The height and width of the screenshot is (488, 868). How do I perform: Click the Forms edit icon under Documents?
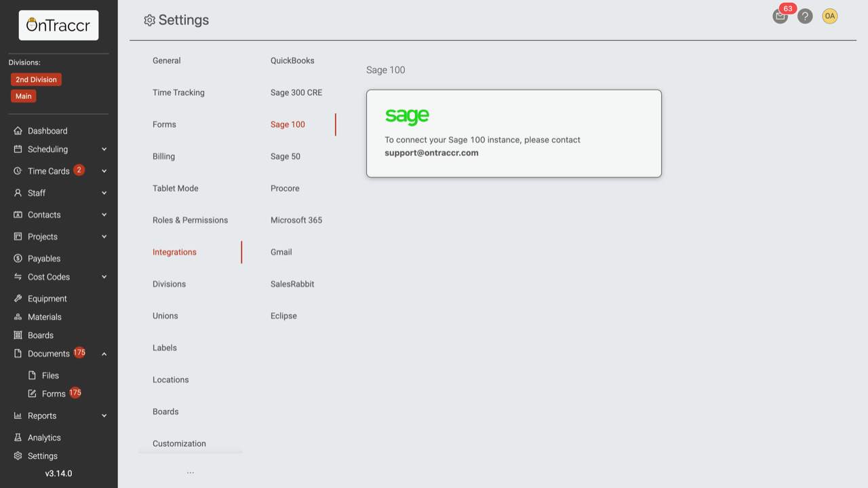click(32, 393)
